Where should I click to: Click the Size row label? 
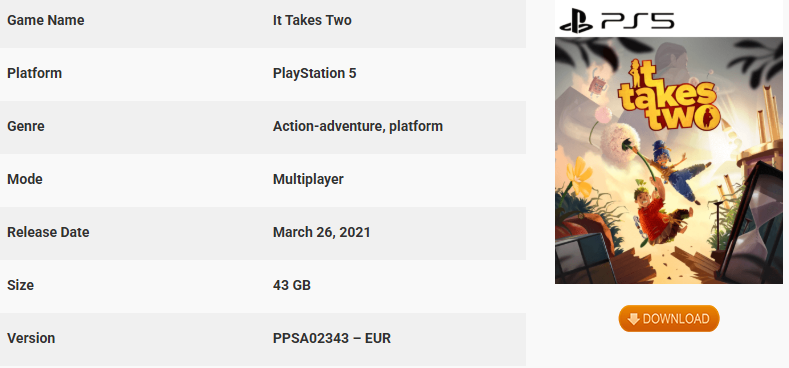point(20,285)
